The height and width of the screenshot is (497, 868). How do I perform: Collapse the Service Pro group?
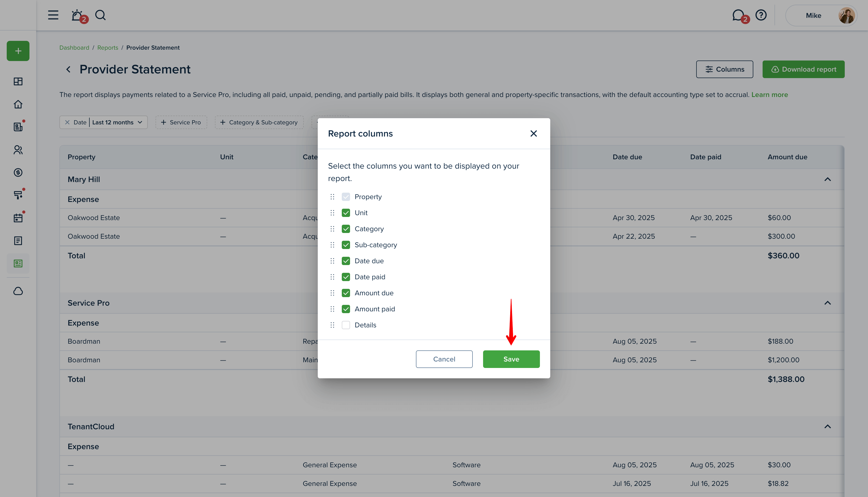(827, 303)
